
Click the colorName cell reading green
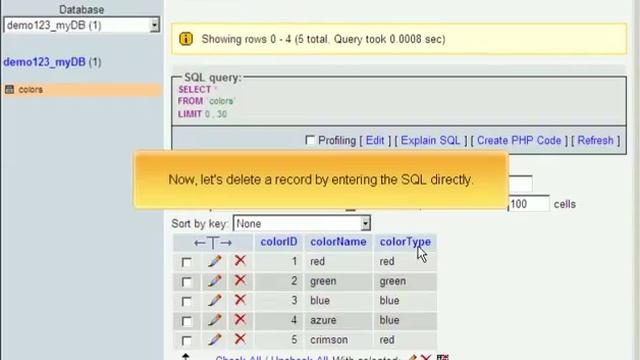coord(338,281)
